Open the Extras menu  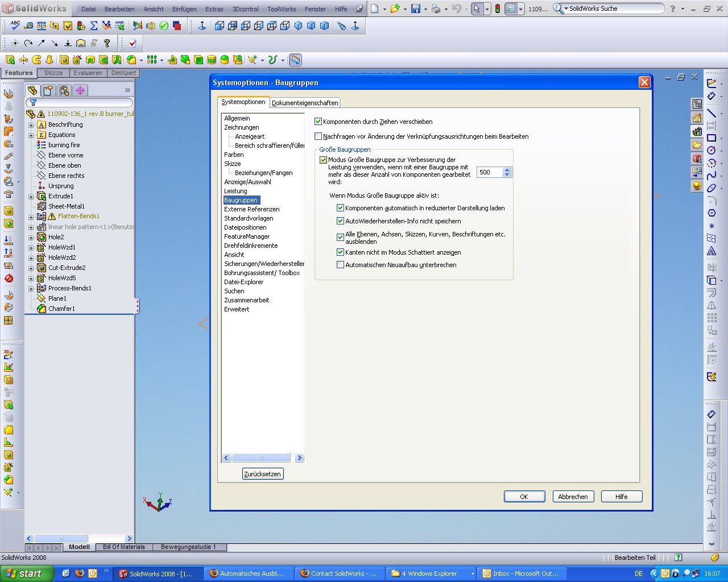[x=214, y=9]
